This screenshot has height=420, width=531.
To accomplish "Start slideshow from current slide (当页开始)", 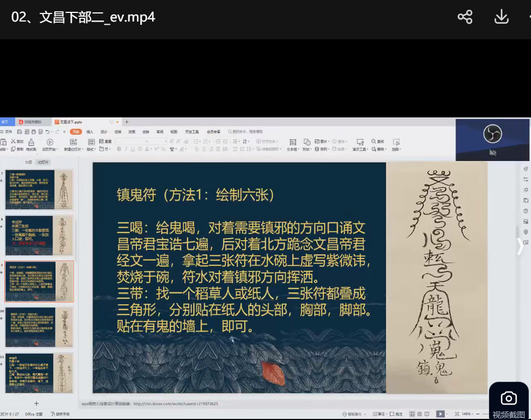I will point(50,143).
